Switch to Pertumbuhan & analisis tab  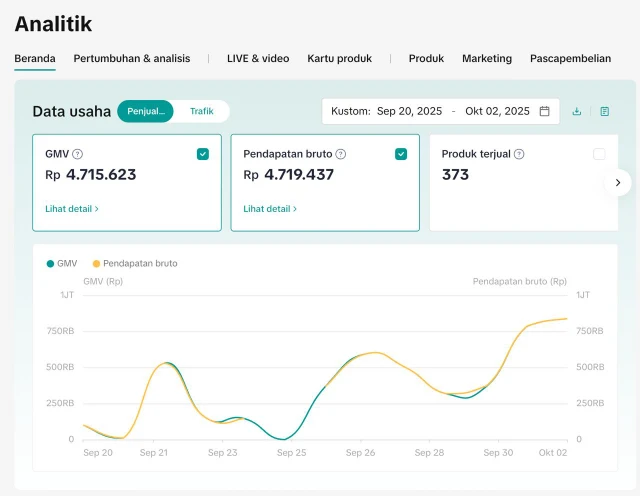(132, 58)
